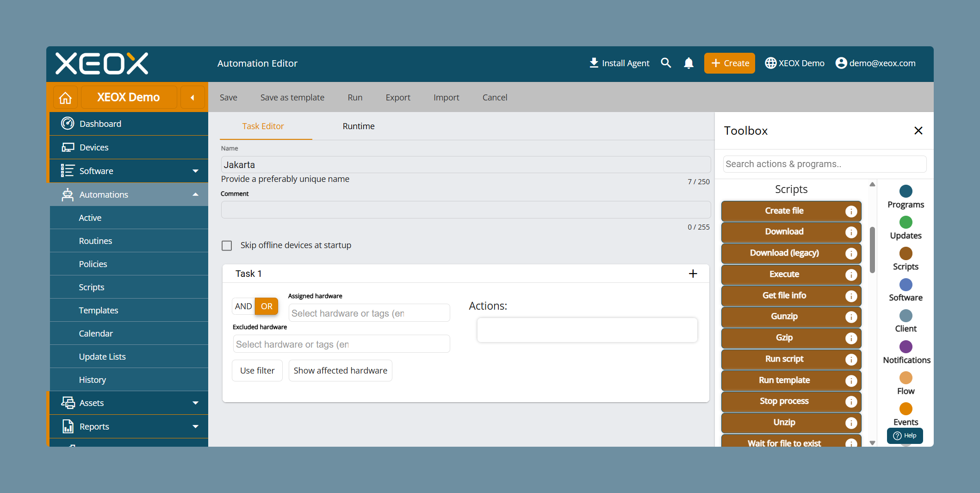Show info for Execute action
Image resolution: width=980 pixels, height=493 pixels.
coord(851,275)
